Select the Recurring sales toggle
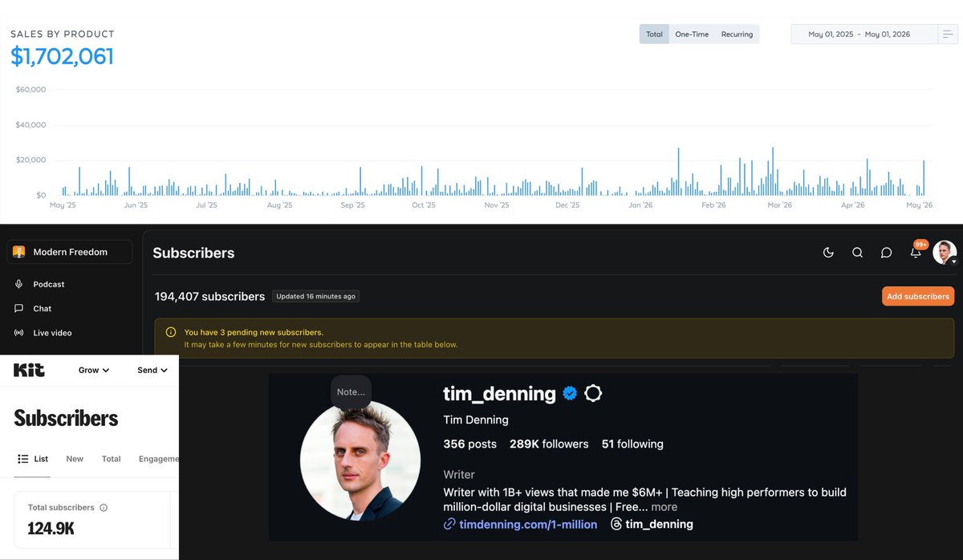 [x=737, y=34]
